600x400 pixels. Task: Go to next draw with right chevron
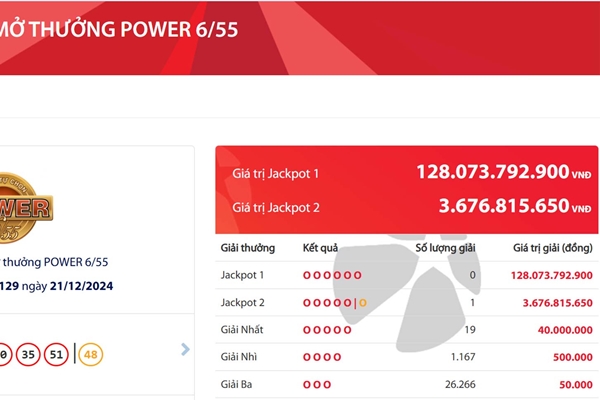pos(185,349)
